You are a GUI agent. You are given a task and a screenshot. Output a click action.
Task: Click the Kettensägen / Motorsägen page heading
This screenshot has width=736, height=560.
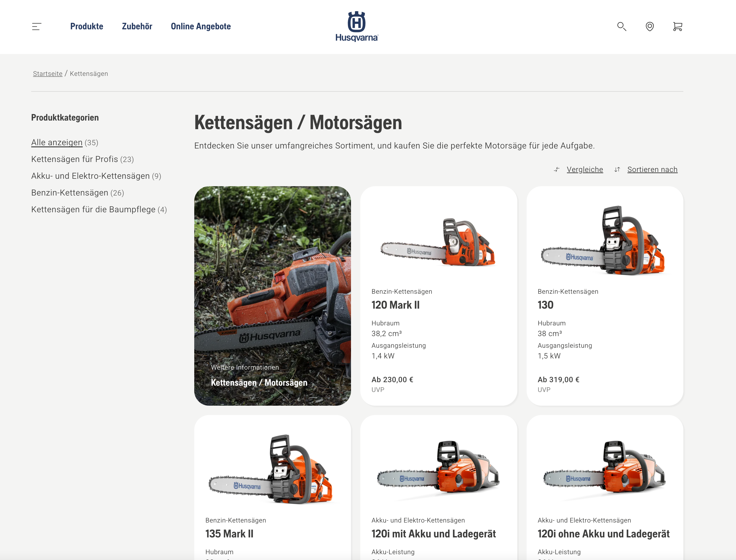click(x=298, y=123)
